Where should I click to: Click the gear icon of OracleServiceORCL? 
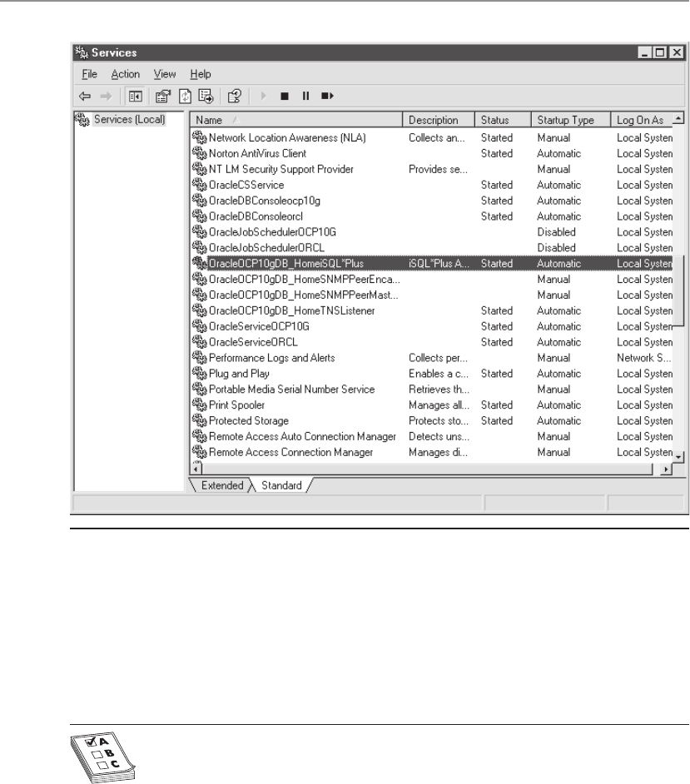coord(200,342)
